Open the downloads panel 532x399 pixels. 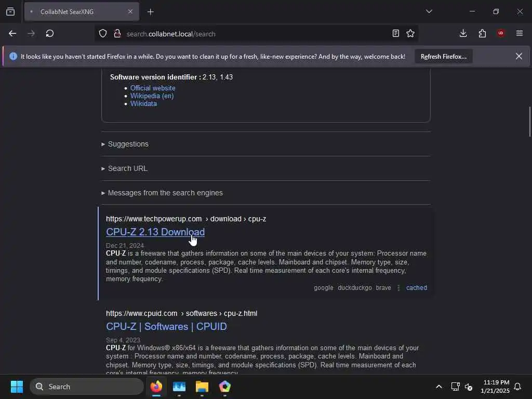(463, 33)
